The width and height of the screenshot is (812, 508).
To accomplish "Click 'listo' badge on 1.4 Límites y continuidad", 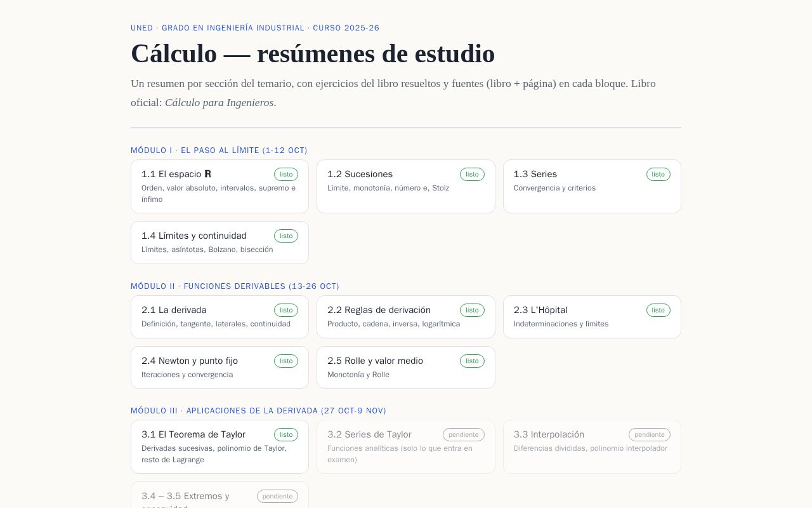I will (x=286, y=236).
